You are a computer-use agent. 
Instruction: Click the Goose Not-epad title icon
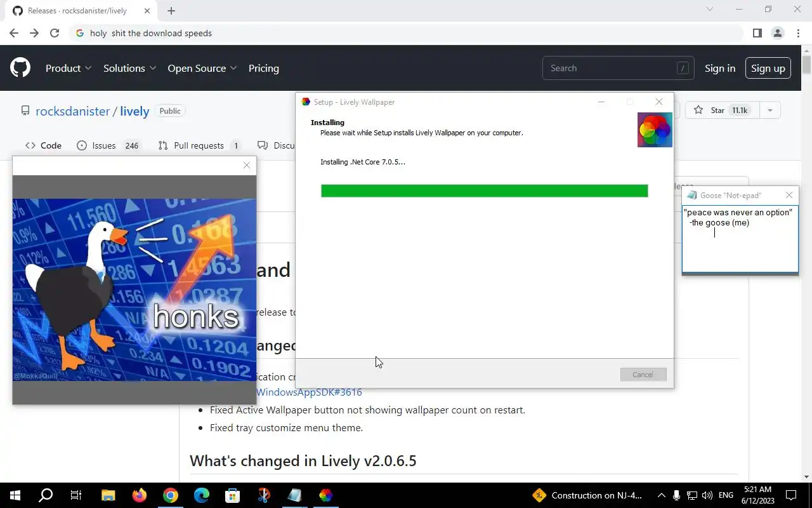pos(692,195)
